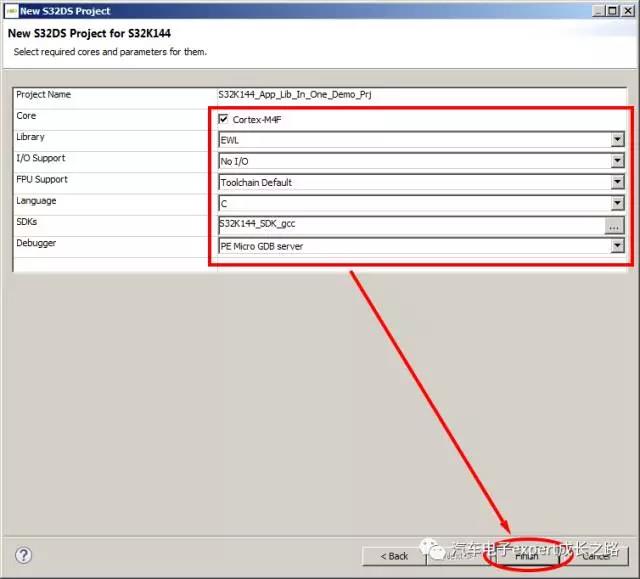Click the Project Name text field
Image resolution: width=640 pixels, height=579 pixels.
[420, 94]
